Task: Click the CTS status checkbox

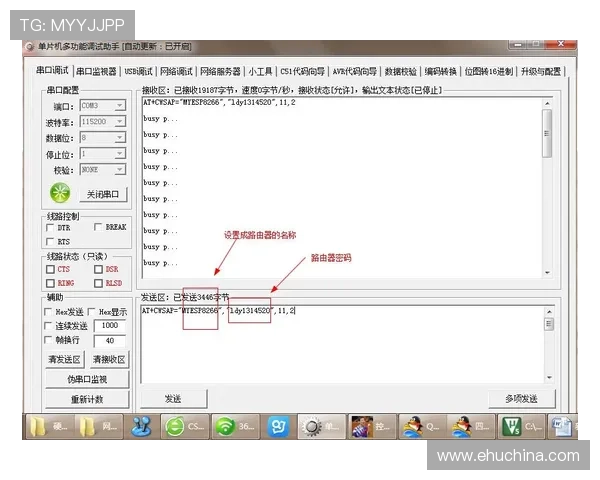Action: click(x=50, y=269)
